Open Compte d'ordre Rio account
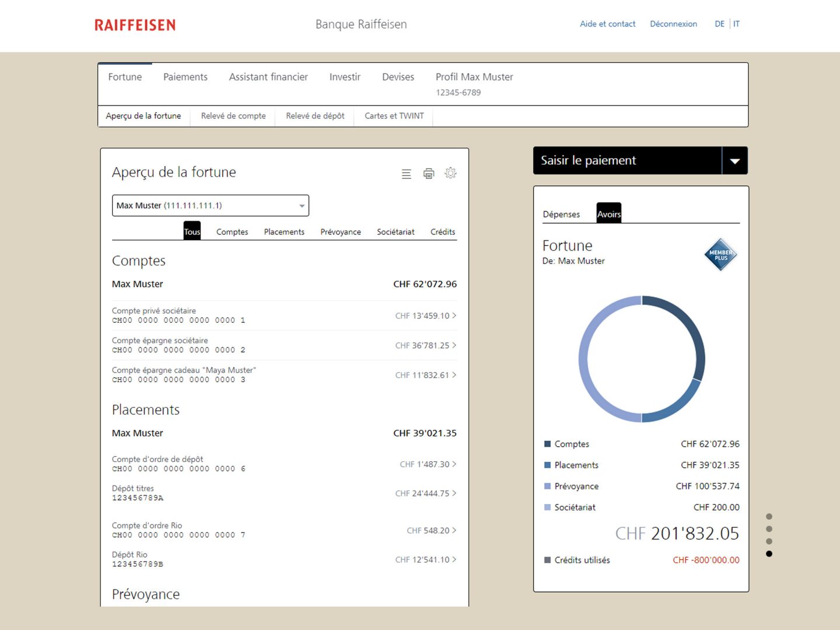Image resolution: width=840 pixels, height=630 pixels. [284, 530]
